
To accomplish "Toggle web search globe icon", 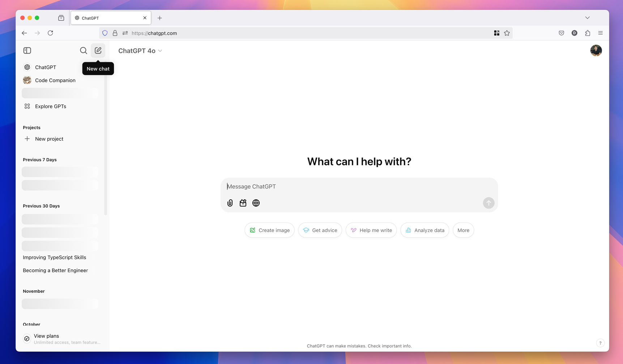I will 256,203.
